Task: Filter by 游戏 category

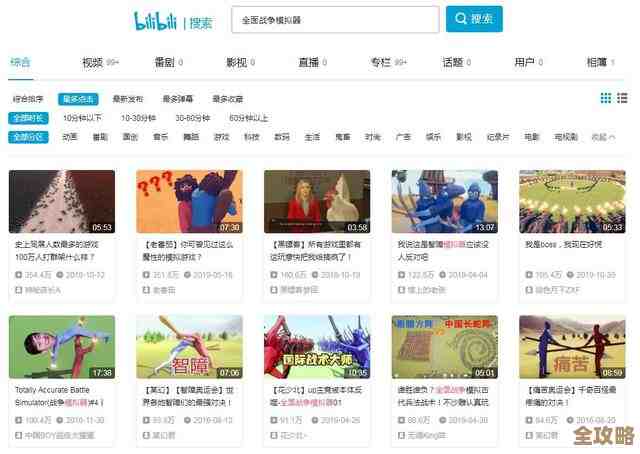Action: tap(222, 137)
